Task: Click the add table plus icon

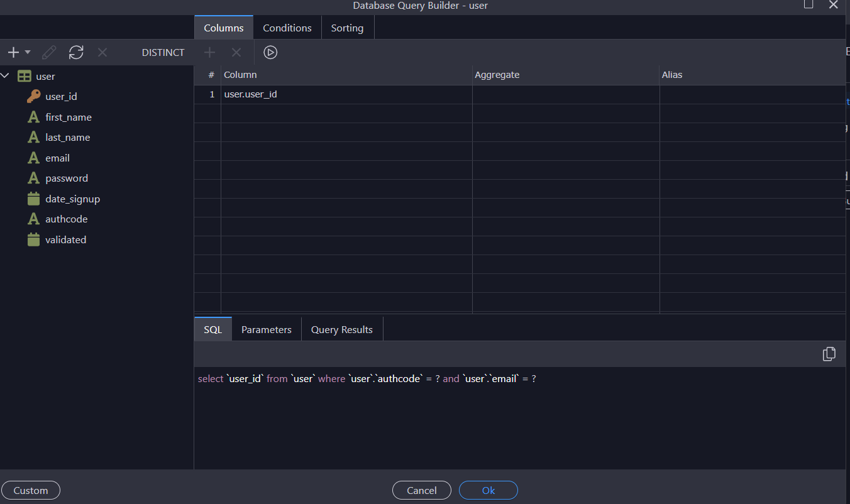Action: point(13,53)
